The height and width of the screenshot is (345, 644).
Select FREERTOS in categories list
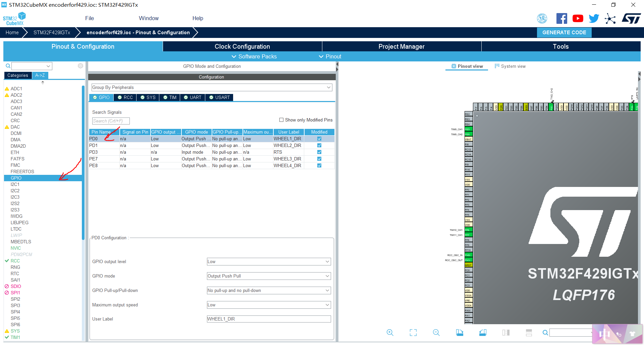pos(22,171)
